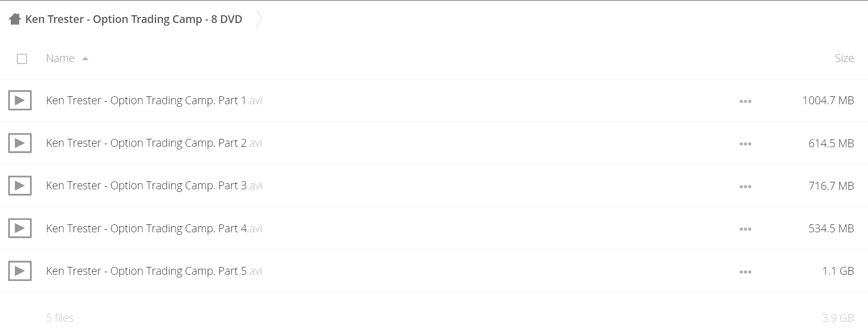Click video icon for Part 4.avi
This screenshot has height=336, width=868.
point(20,228)
